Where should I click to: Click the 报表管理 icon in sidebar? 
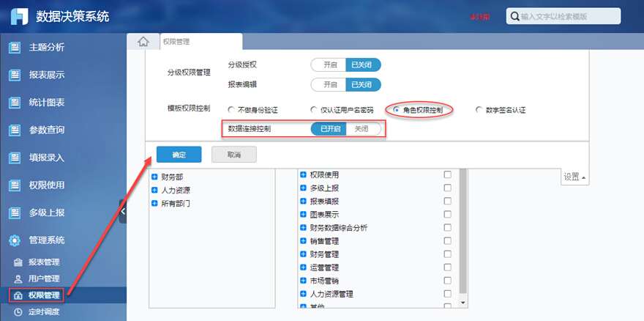tap(18, 262)
